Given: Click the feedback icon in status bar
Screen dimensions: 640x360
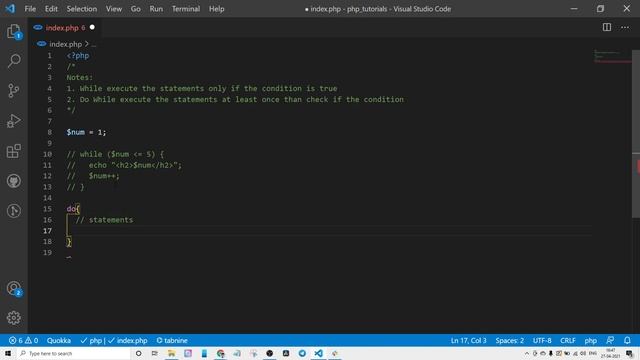Looking at the screenshot, I should [610, 340].
